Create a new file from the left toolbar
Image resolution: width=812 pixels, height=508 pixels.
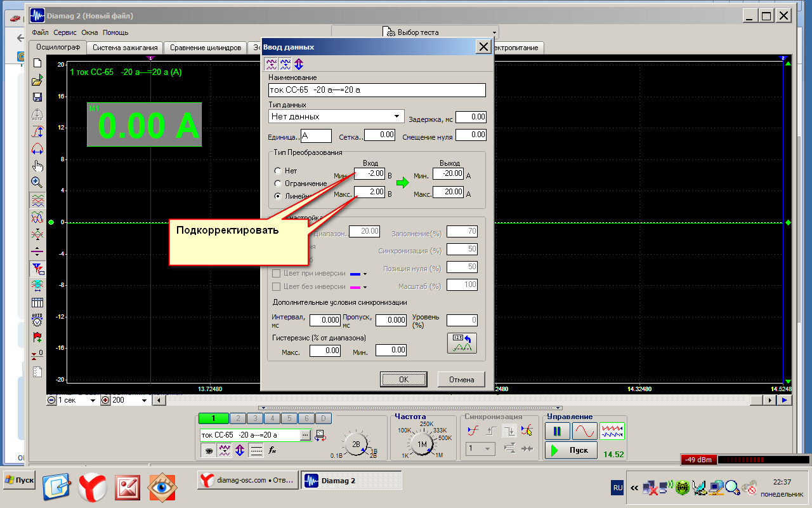pyautogui.click(x=37, y=63)
